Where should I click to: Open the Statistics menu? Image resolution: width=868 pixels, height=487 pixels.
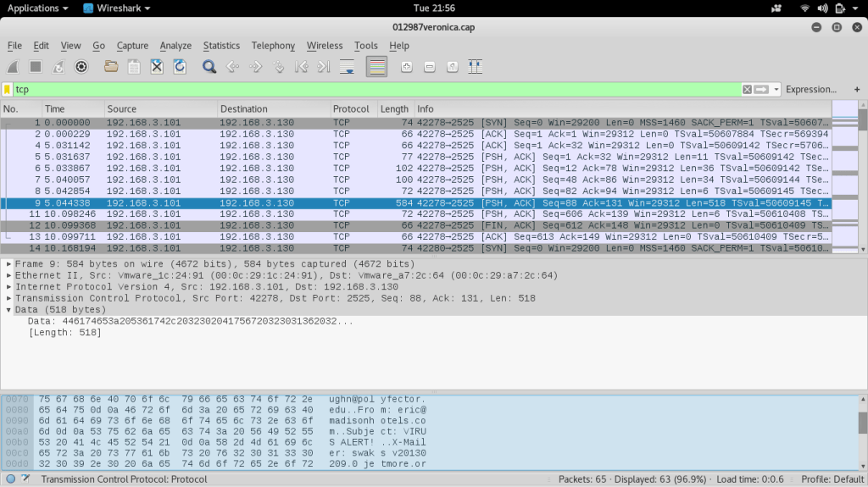point(221,46)
